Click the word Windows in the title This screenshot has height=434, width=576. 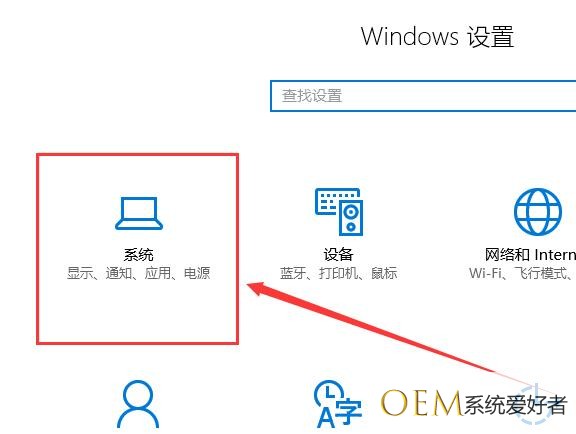click(410, 36)
